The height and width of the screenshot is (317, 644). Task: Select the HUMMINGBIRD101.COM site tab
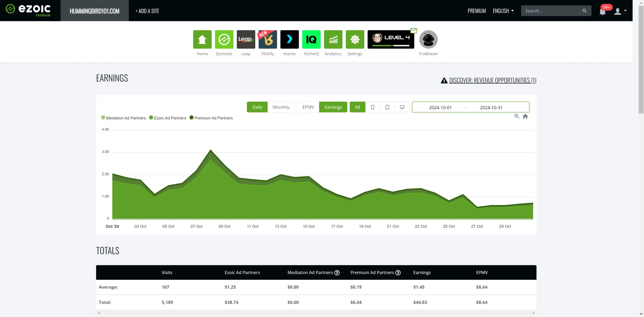click(95, 11)
